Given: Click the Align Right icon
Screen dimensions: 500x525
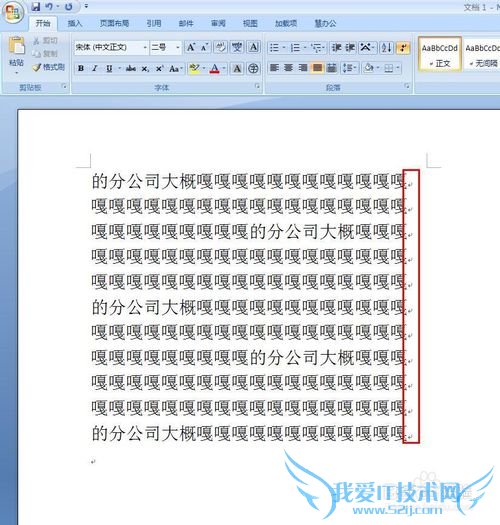Looking at the screenshot, I should point(302,68).
